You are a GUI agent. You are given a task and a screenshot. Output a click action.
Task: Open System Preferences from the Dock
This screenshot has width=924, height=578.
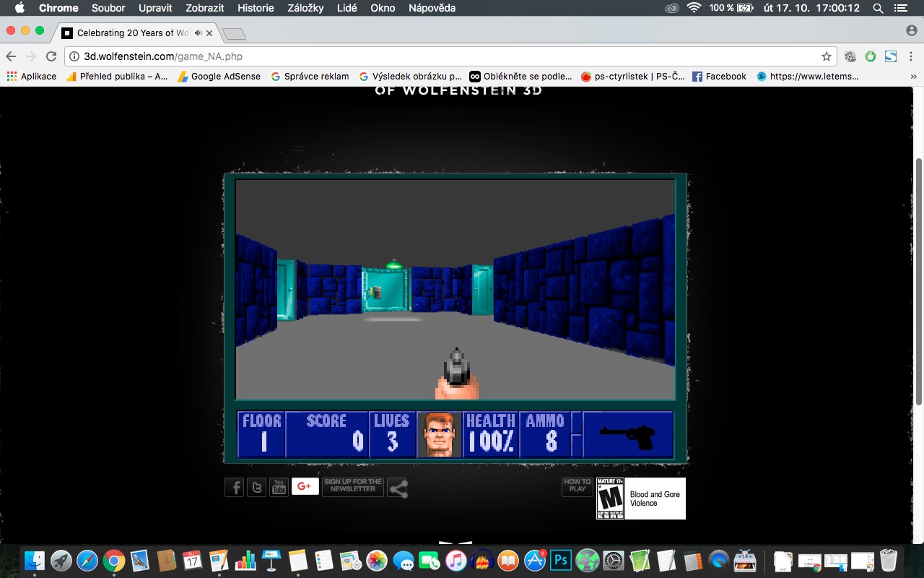tap(614, 561)
